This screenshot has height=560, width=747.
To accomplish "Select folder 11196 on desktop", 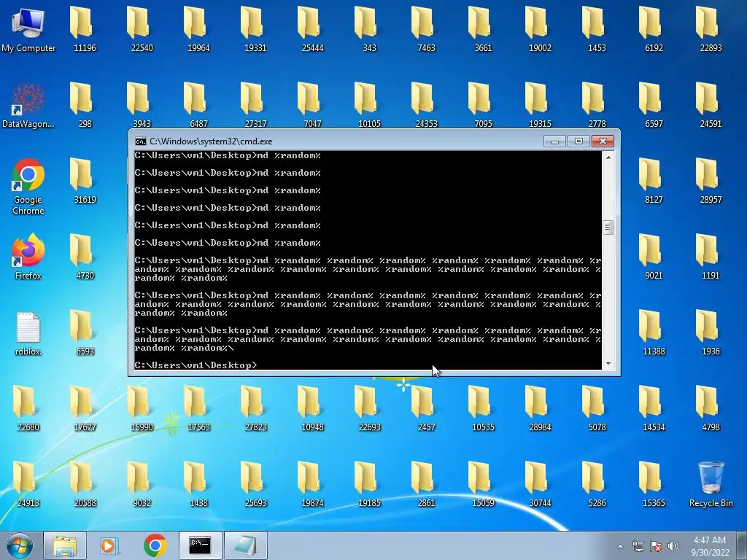I will 85,30.
